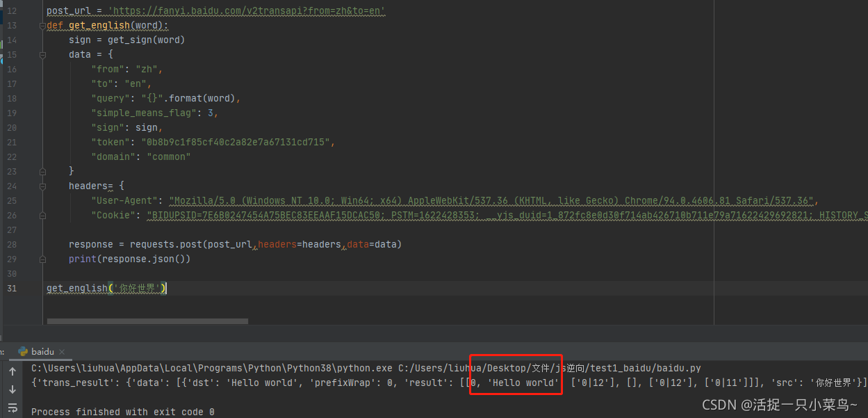Place cursor on the token string value

tap(238, 142)
